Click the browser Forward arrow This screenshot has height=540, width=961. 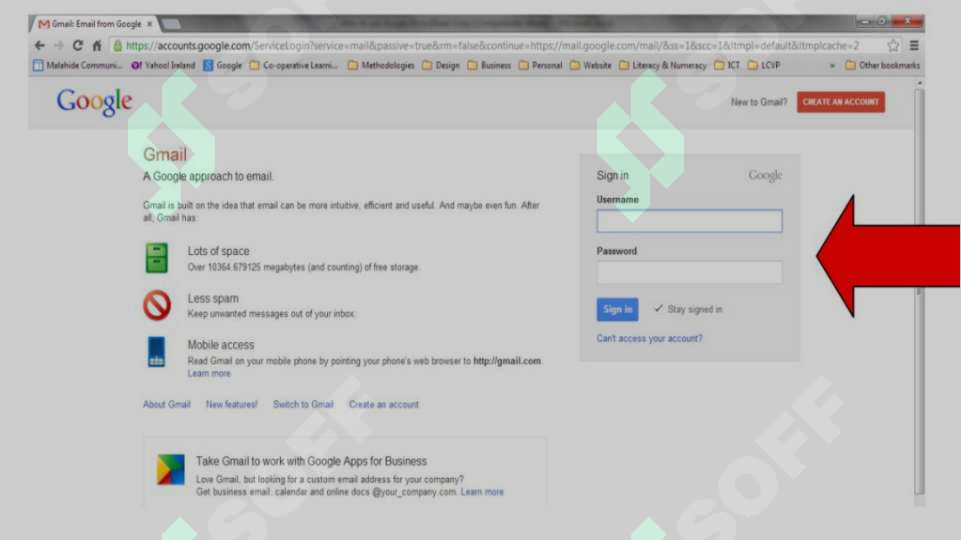(59, 45)
